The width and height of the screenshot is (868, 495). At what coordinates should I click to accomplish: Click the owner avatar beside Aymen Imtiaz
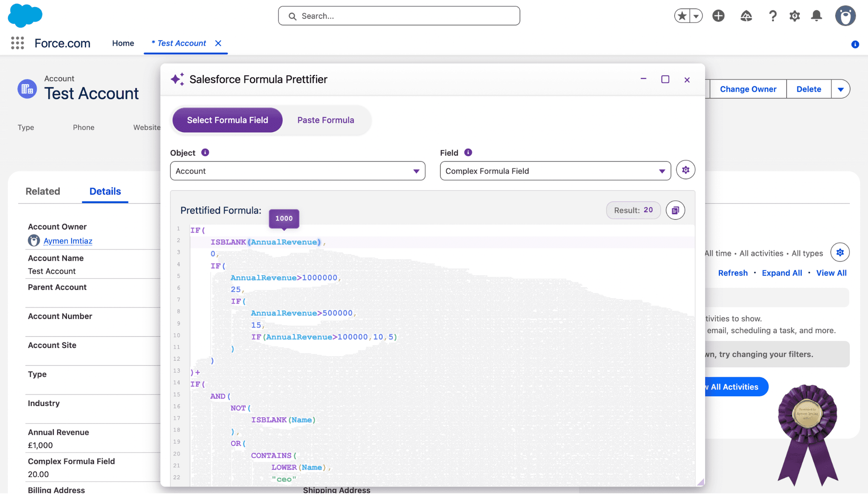click(34, 241)
